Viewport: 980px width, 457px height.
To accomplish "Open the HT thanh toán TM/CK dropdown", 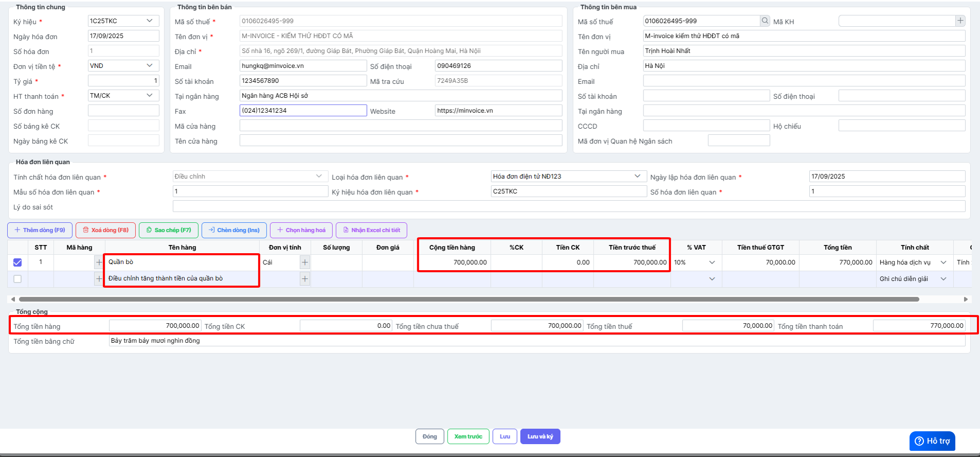I will coord(149,96).
